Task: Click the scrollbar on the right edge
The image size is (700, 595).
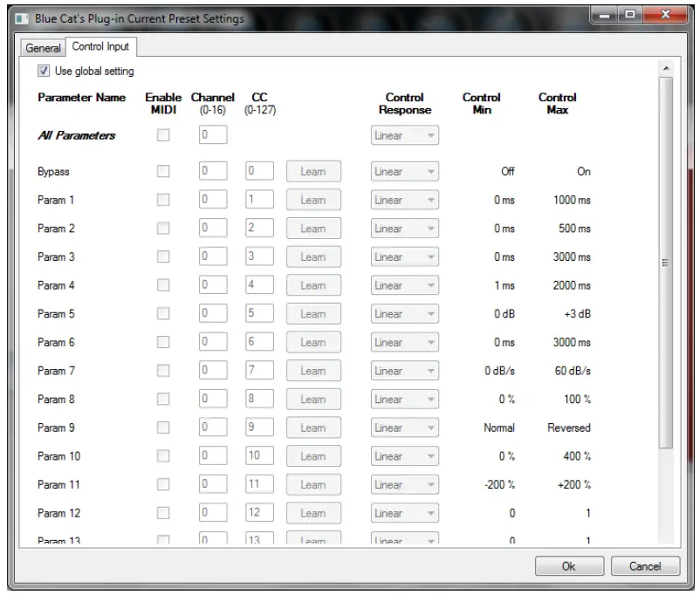Action: click(x=665, y=262)
